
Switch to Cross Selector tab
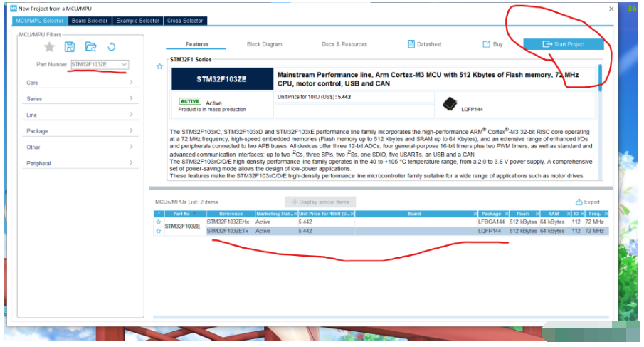coord(185,21)
